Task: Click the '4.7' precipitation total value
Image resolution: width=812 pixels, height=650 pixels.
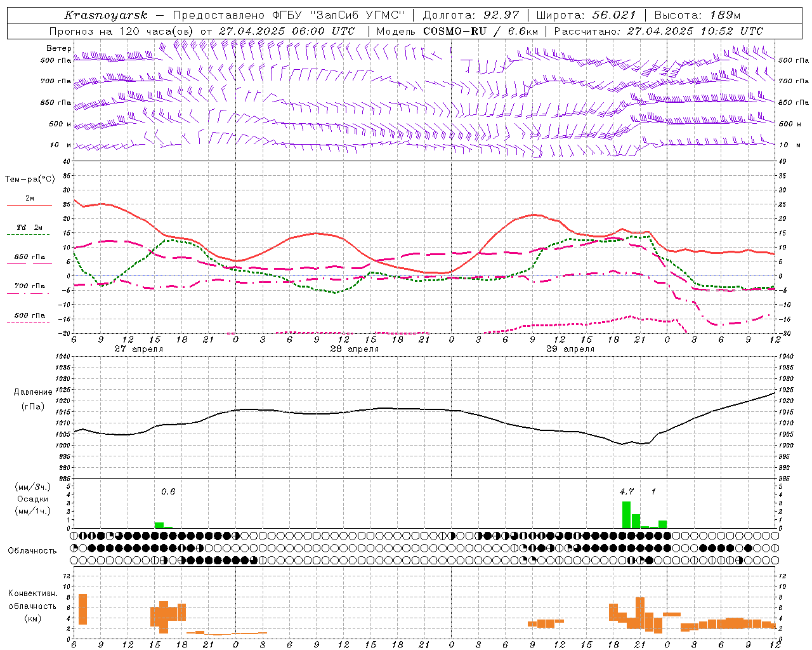Action: pyautogui.click(x=627, y=491)
